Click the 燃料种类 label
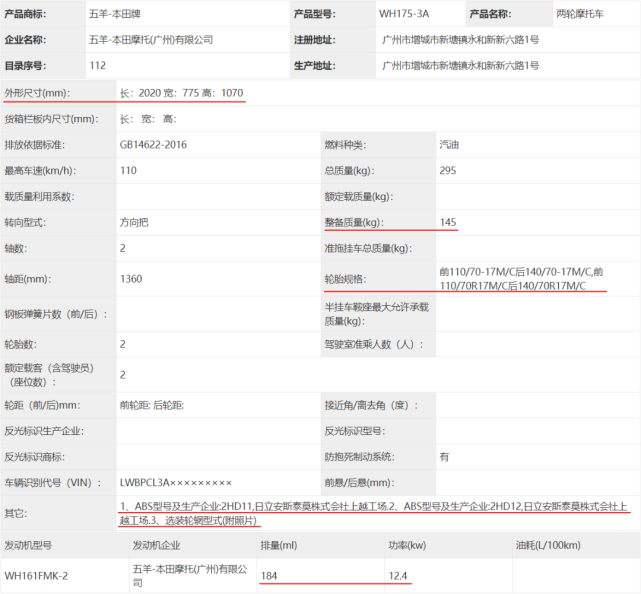 (x=345, y=145)
